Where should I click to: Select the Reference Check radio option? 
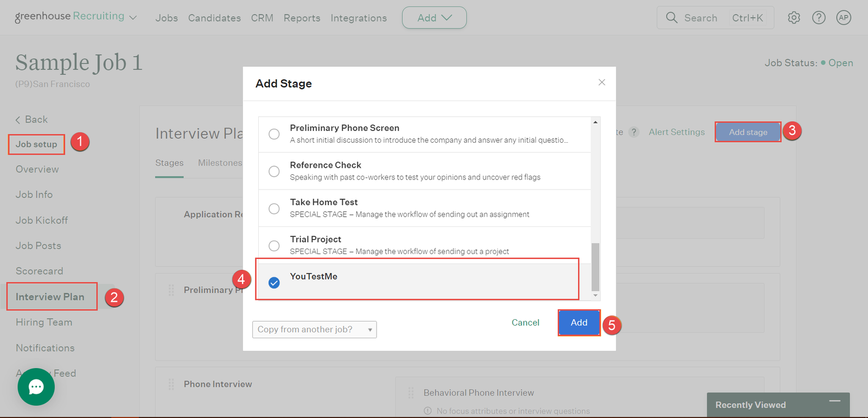[x=275, y=172]
